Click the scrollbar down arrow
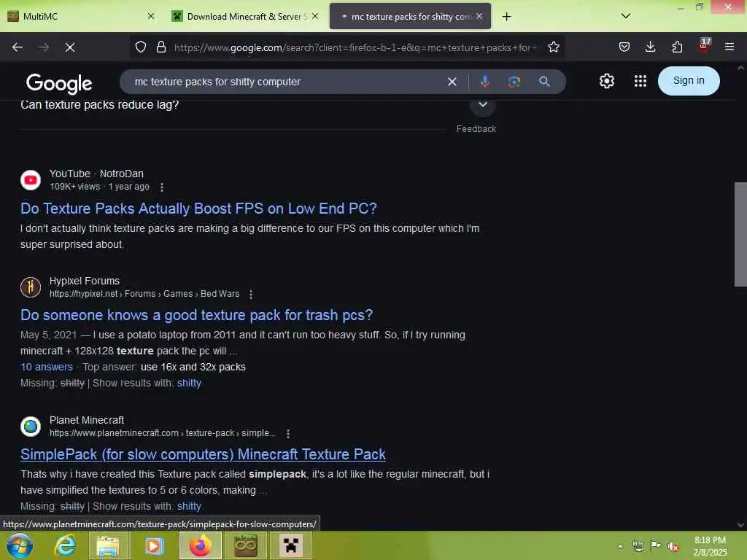 click(740, 525)
